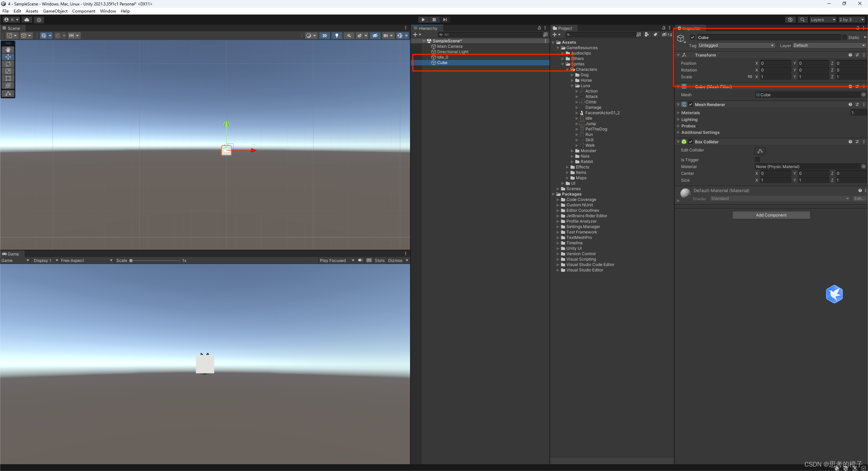This screenshot has width=868, height=471.
Task: Open the GameObject menu
Action: coord(55,11)
